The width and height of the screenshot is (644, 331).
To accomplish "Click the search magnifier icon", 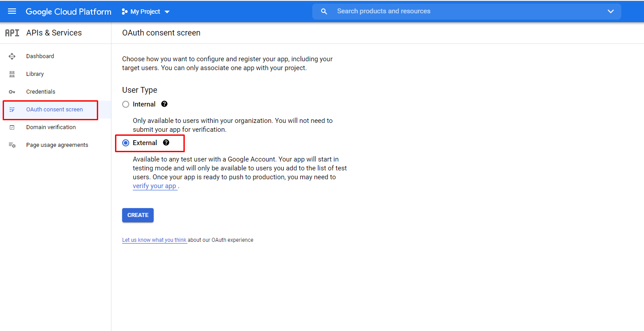I will 324,12.
